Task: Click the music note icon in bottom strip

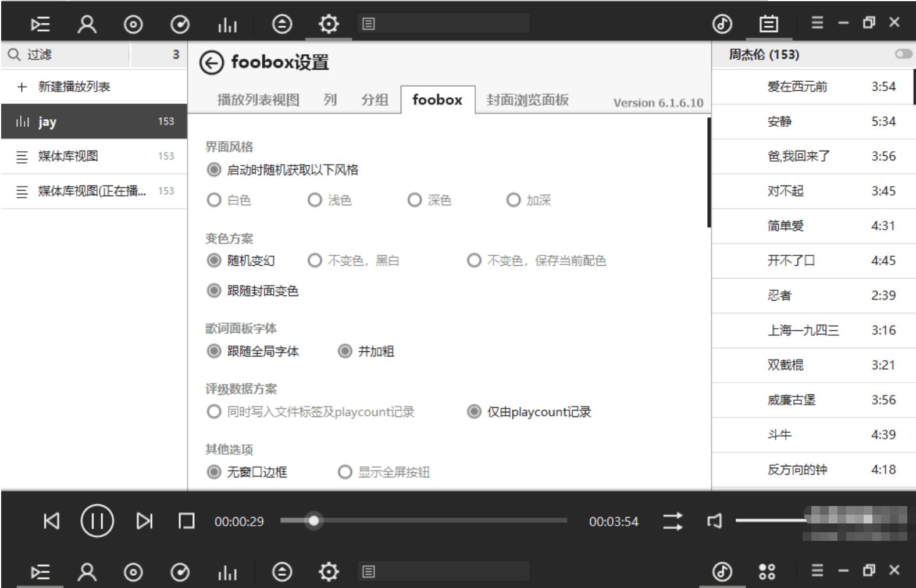Action: 722,572
